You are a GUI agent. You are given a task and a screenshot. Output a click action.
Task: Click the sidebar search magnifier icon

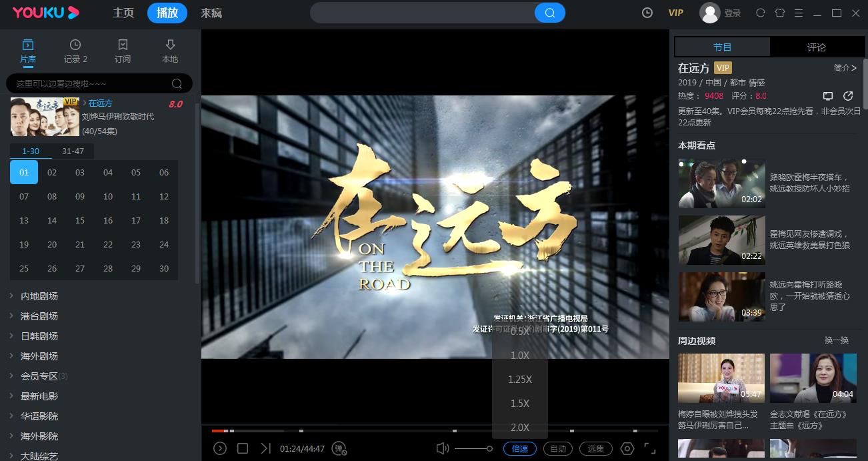coord(177,83)
